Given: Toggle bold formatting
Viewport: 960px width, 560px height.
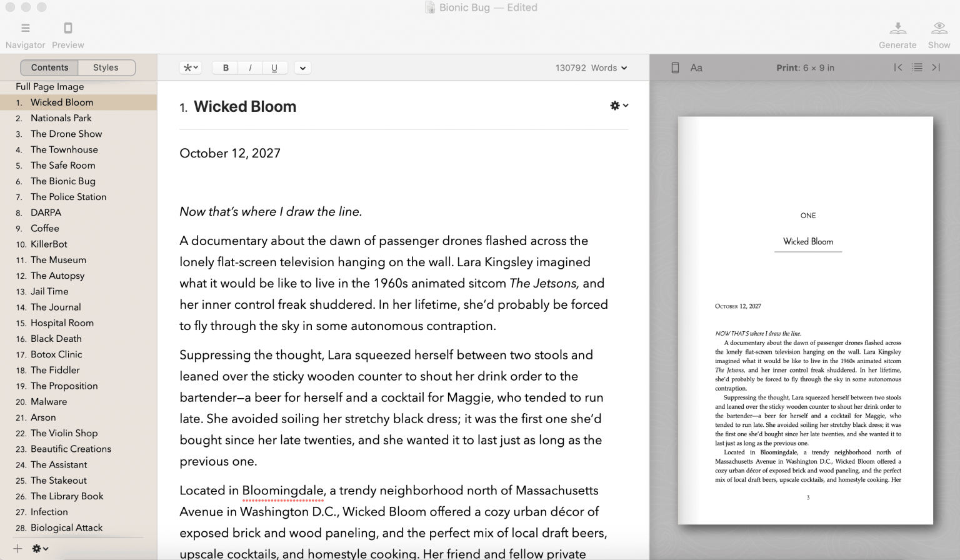Looking at the screenshot, I should point(226,67).
